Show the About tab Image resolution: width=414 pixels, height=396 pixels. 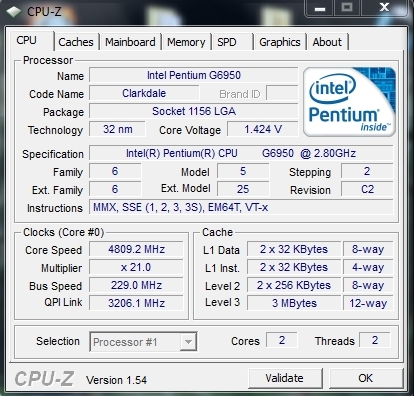point(327,42)
